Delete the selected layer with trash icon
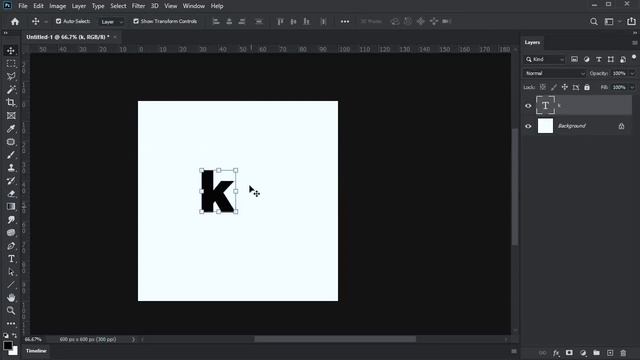640x360 pixels. coord(623,353)
